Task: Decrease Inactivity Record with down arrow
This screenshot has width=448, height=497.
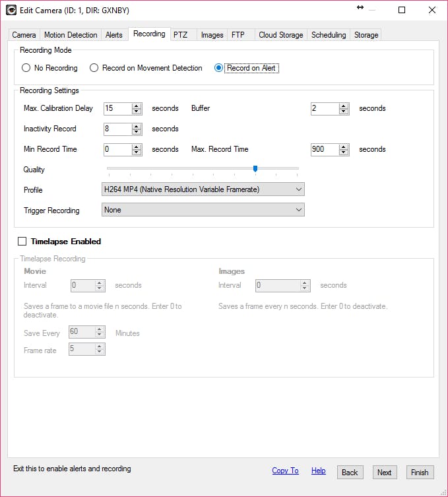Action: tap(137, 132)
